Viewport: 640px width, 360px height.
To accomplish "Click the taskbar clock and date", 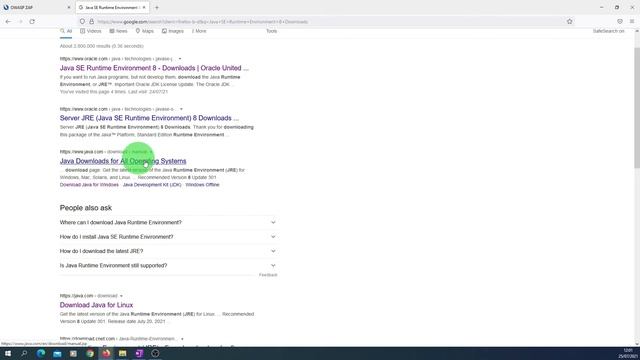I will [628, 353].
